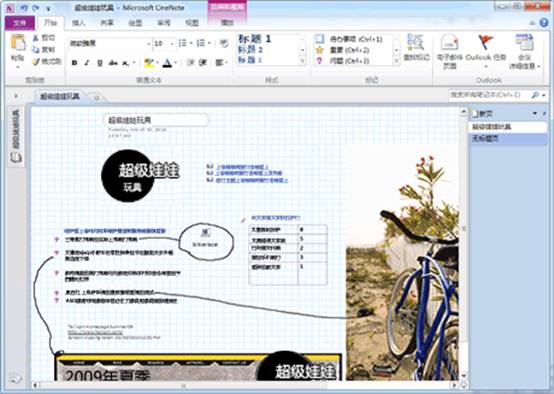
Task: Open the font name dropdown
Action: [148, 43]
